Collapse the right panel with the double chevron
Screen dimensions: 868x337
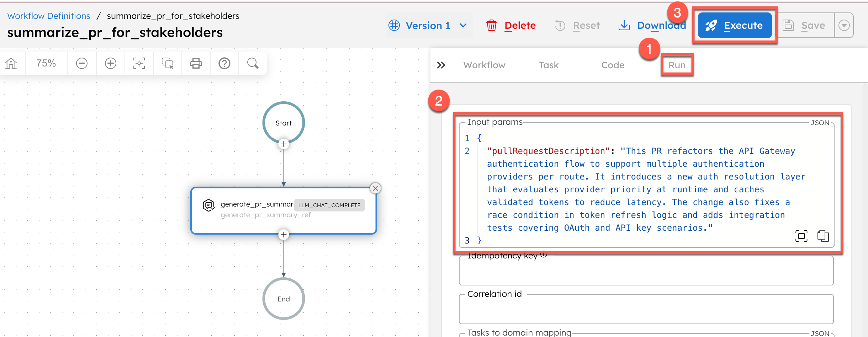click(x=441, y=65)
